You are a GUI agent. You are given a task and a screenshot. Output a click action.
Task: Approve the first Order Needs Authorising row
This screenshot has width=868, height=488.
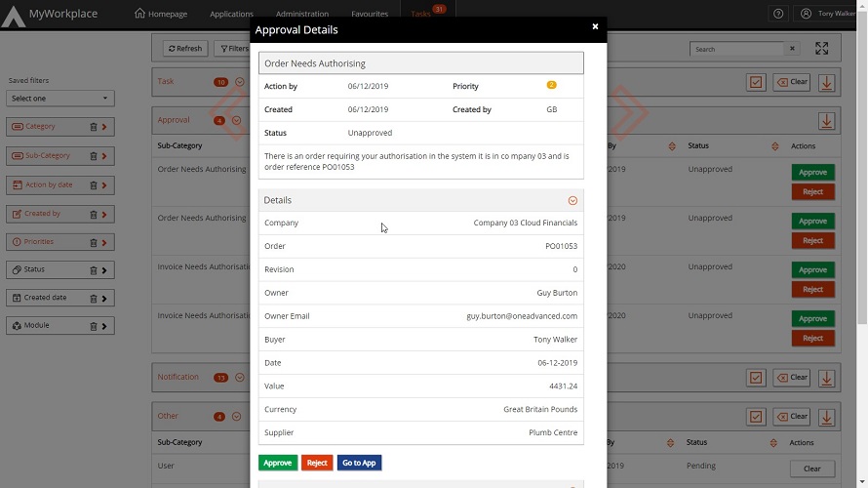pos(812,173)
